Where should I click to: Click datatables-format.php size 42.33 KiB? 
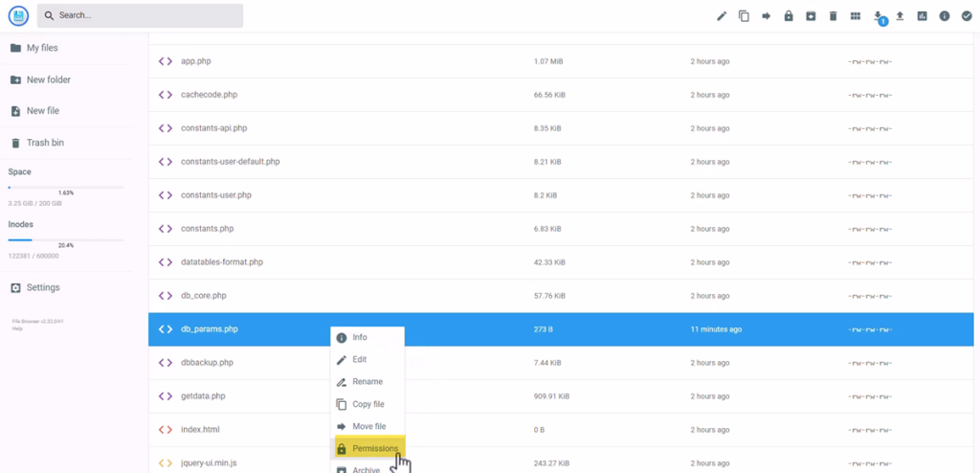(x=549, y=262)
